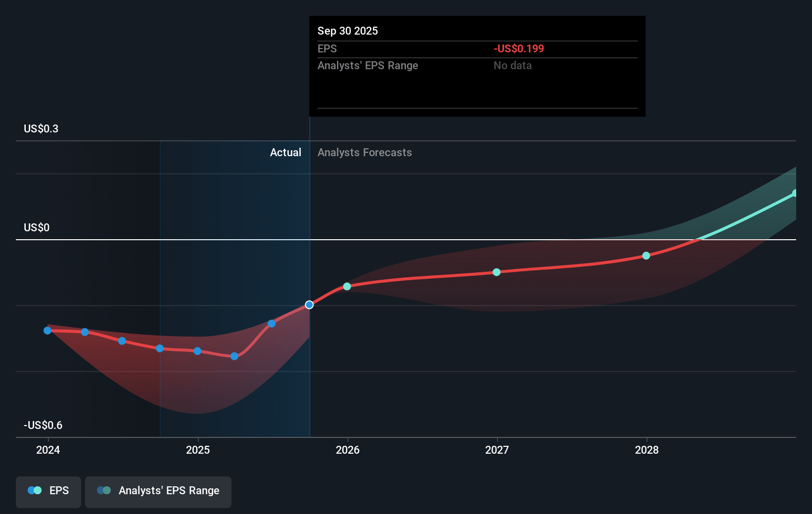Click the -US$0.6 y-axis label

click(43, 426)
